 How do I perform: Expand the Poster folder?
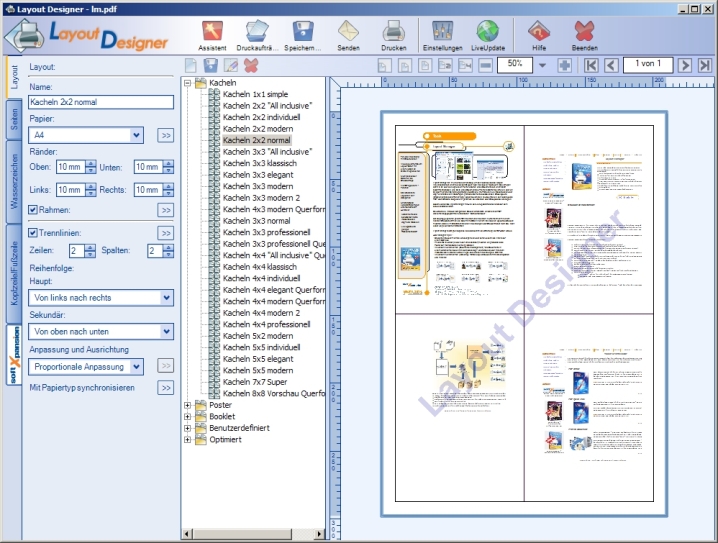point(188,405)
